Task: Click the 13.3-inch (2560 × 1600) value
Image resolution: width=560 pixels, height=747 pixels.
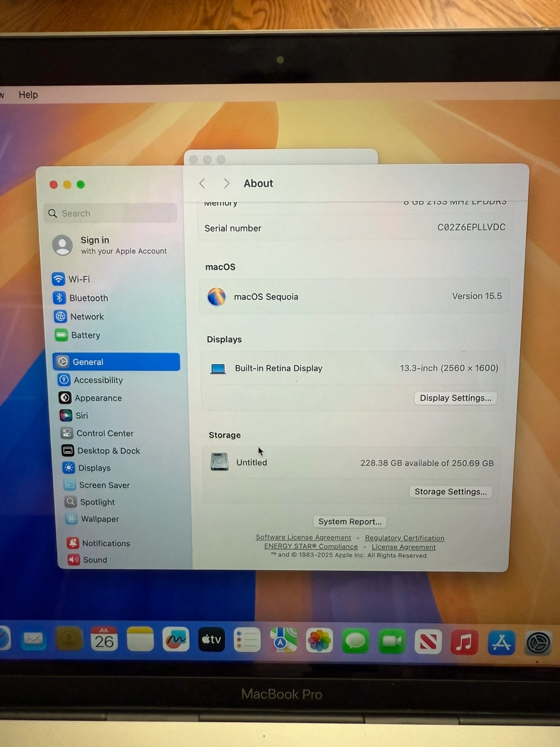Action: 449,368
